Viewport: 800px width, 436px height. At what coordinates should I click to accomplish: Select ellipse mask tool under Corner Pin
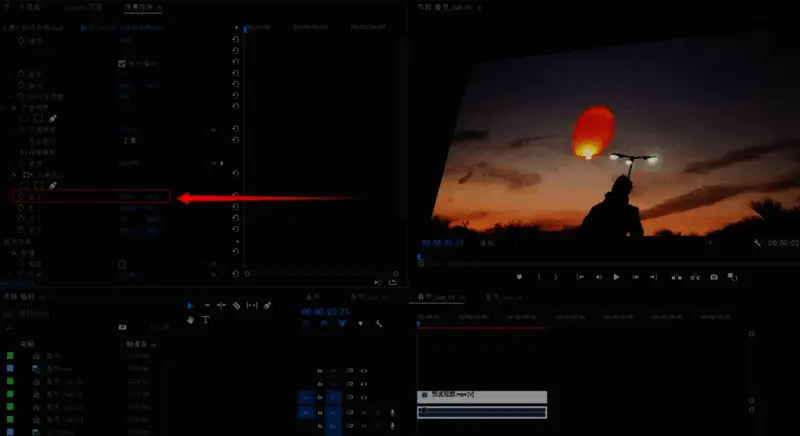(24, 185)
